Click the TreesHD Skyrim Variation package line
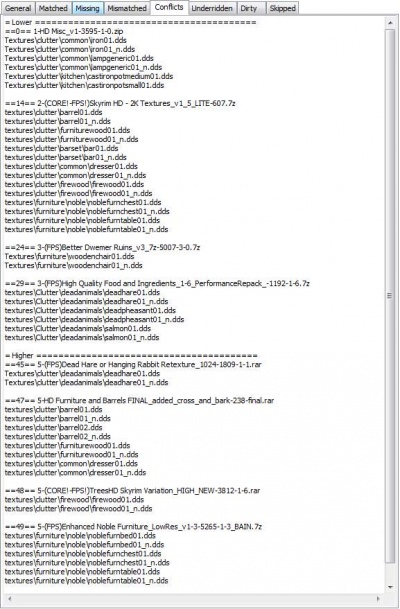 (x=132, y=491)
